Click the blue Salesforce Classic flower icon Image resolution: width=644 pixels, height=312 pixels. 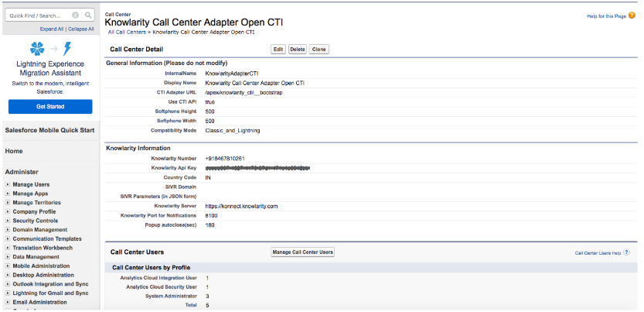coord(37,49)
